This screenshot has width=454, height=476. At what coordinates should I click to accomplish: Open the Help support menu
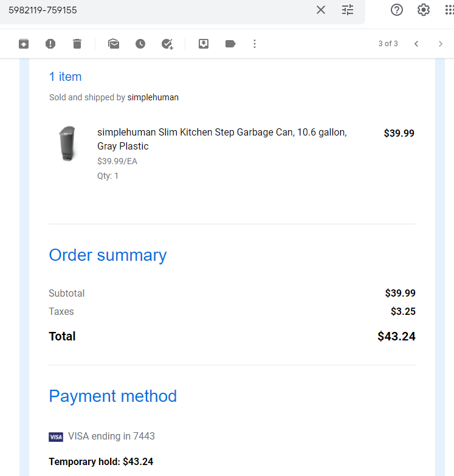pos(397,10)
